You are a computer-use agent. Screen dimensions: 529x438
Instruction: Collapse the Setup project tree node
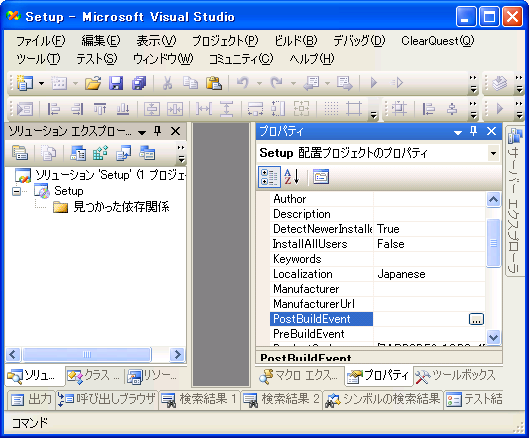16,191
